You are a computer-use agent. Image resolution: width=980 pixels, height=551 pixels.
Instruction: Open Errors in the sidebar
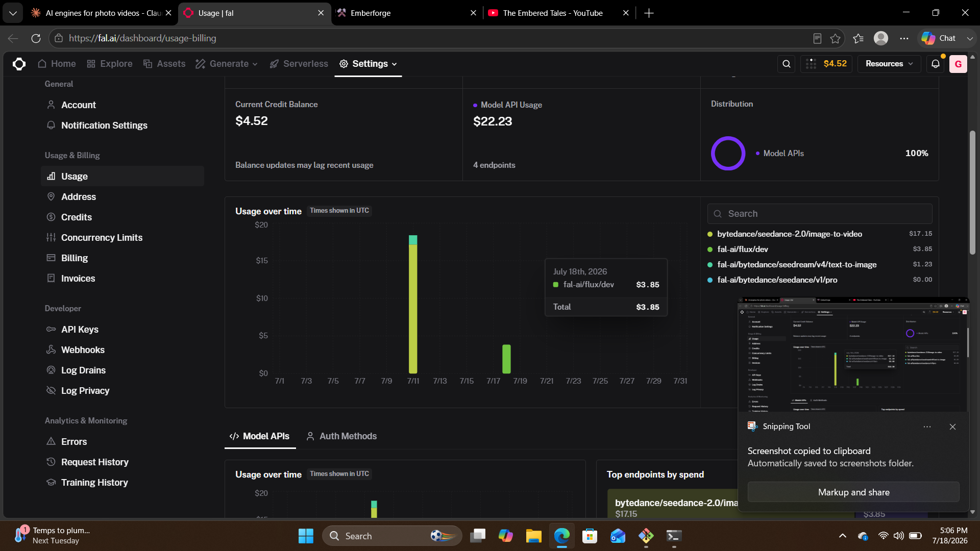click(122, 441)
